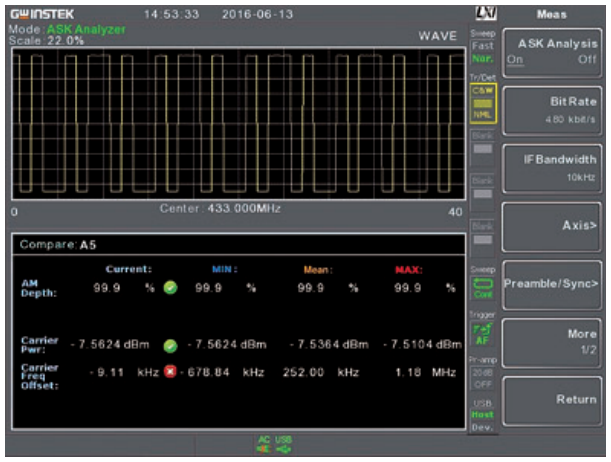The height and width of the screenshot is (462, 611).
Task: Click the green pass checkmark for AM Depth
Action: [170, 288]
